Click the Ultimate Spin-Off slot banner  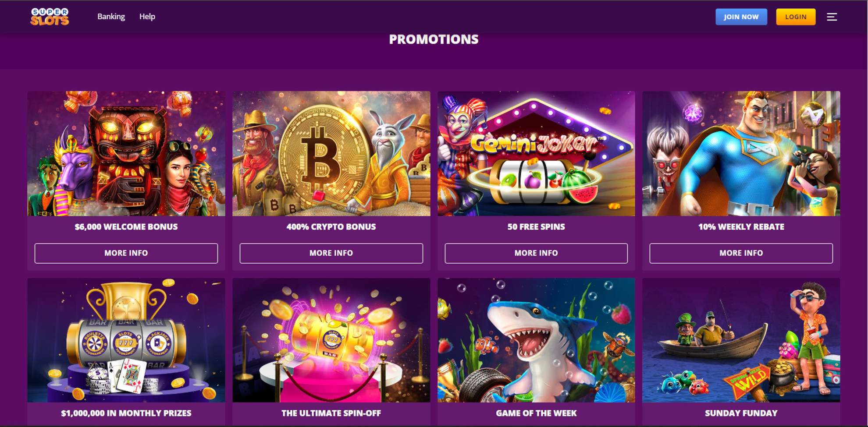pos(331,341)
